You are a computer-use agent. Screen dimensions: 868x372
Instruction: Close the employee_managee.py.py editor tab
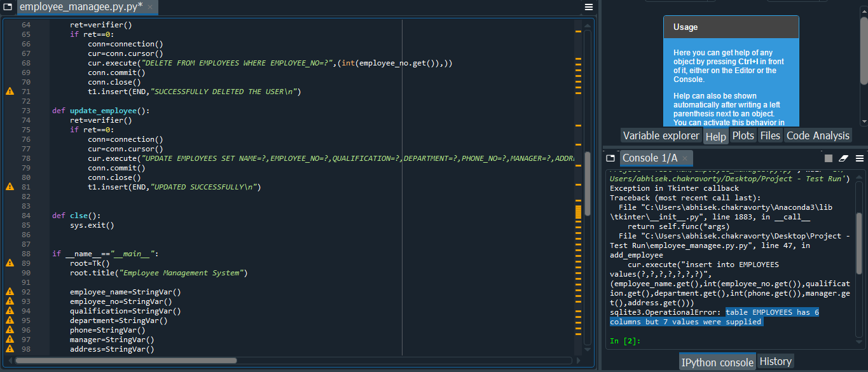coord(150,8)
